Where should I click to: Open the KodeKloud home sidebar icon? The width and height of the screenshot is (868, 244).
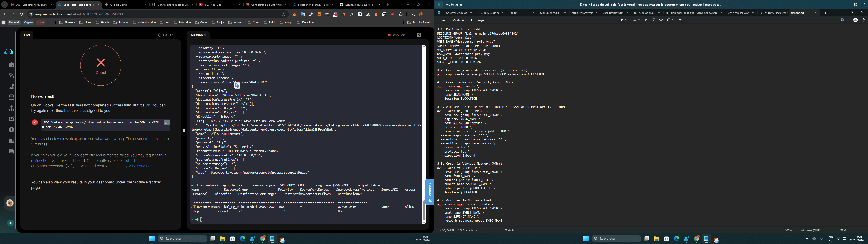[12, 65]
